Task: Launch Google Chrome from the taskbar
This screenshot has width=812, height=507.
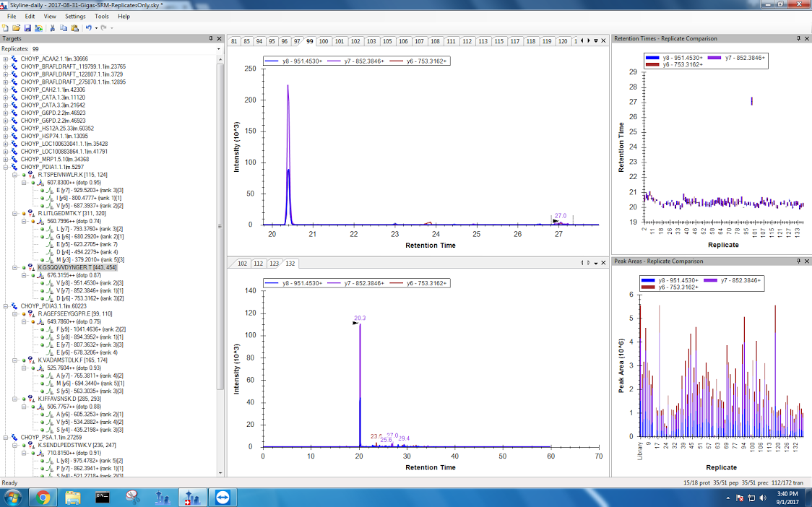Action: pyautogui.click(x=43, y=497)
